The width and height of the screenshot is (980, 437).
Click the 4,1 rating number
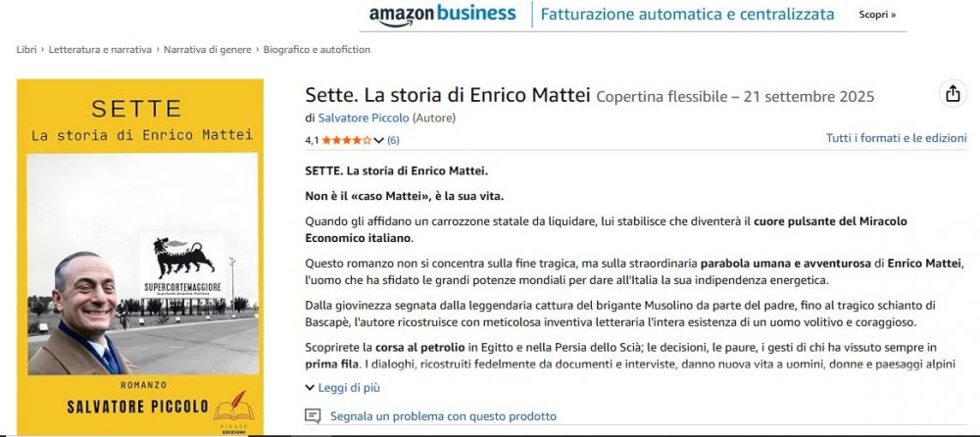coord(312,140)
